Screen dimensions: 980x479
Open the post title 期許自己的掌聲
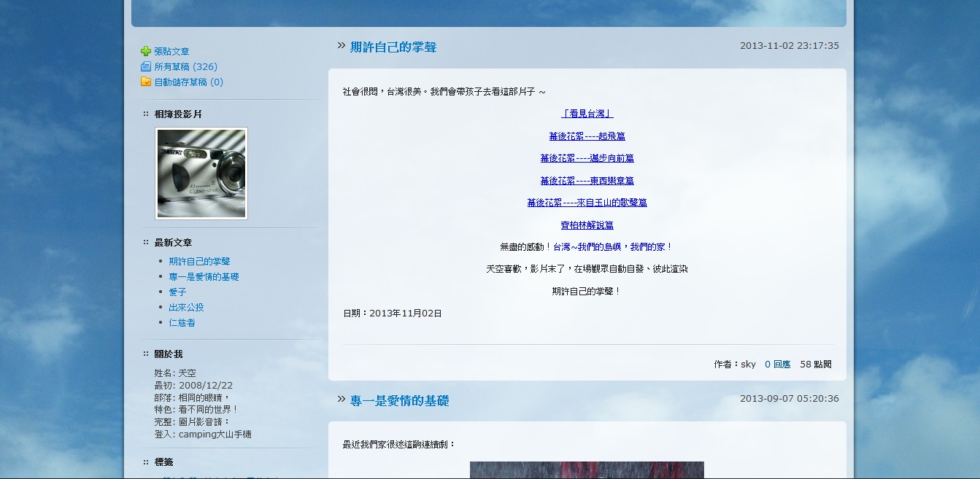pyautogui.click(x=393, y=47)
